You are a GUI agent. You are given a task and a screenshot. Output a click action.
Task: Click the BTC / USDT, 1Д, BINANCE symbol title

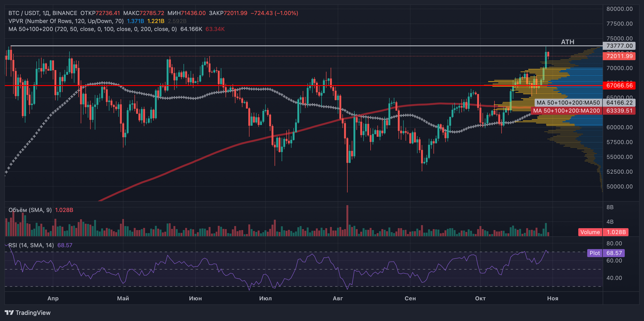43,13
